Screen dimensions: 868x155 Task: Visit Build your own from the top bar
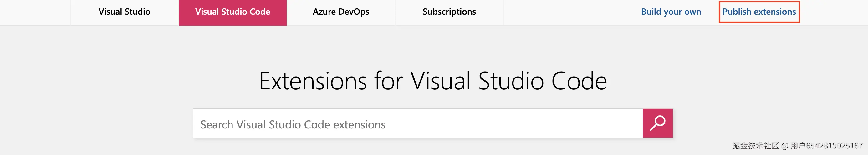coord(671,12)
